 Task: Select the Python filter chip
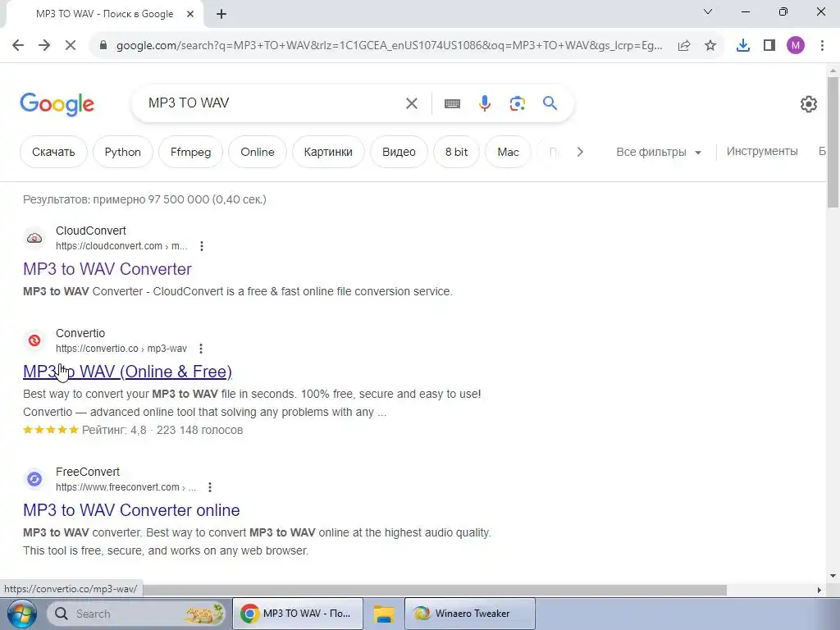point(123,152)
